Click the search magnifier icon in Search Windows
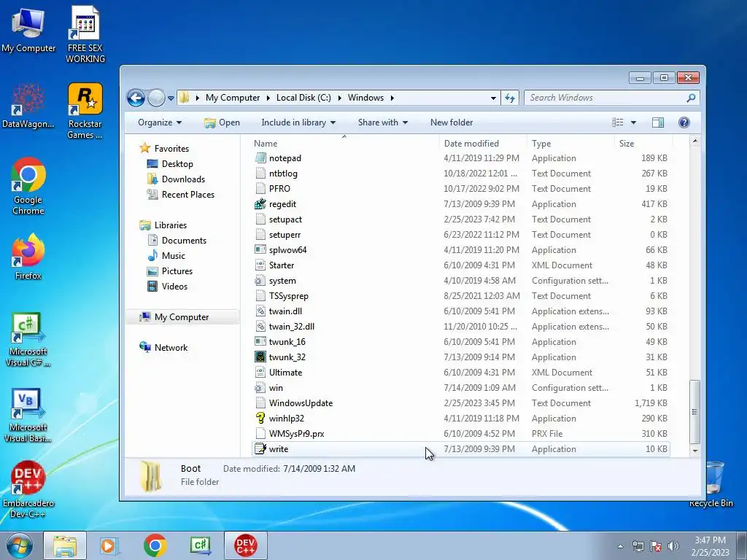Image resolution: width=747 pixels, height=560 pixels. 691,98
